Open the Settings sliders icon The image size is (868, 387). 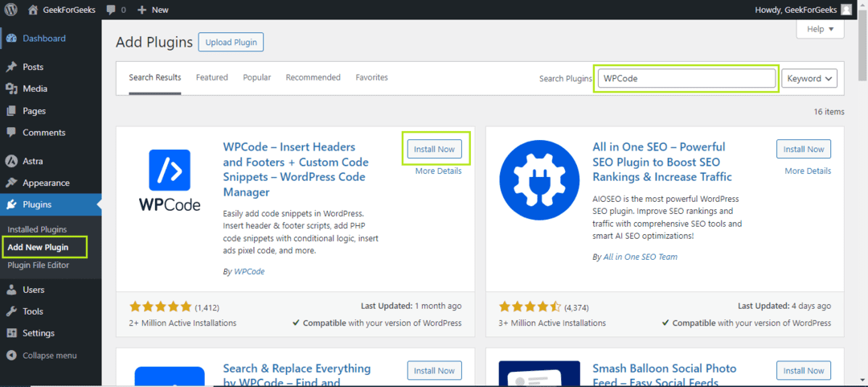coord(11,333)
